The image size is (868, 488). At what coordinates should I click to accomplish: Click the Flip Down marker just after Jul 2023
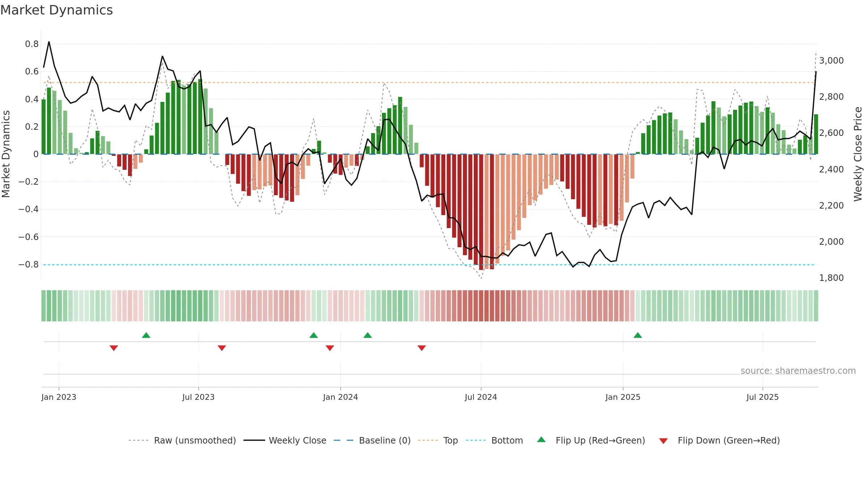pyautogui.click(x=222, y=348)
